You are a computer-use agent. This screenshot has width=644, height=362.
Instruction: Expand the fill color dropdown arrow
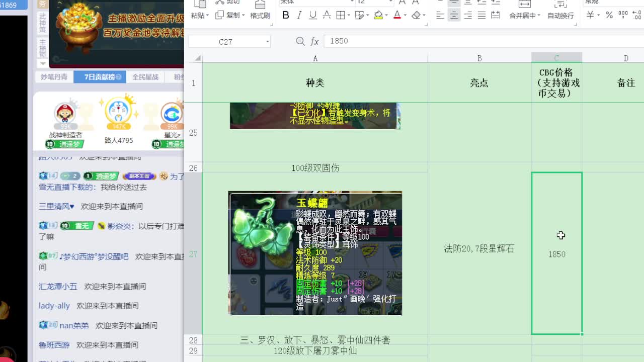(386, 16)
